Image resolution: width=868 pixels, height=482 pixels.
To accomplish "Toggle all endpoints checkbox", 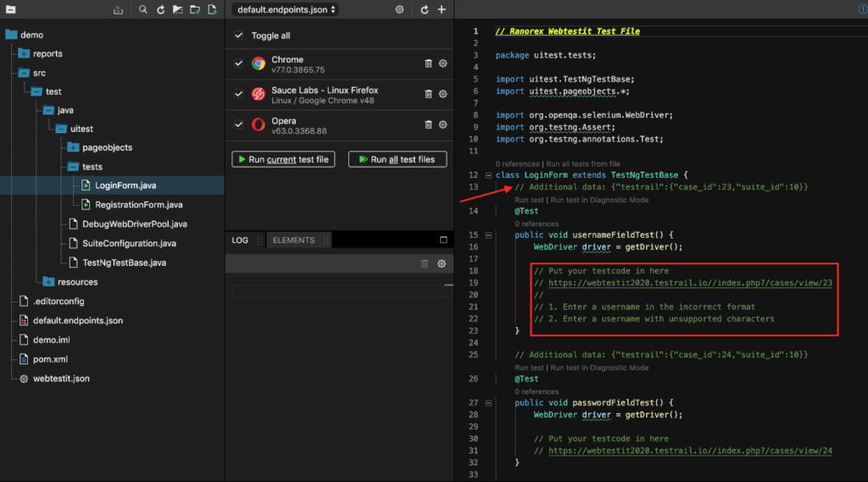I will click(x=238, y=36).
